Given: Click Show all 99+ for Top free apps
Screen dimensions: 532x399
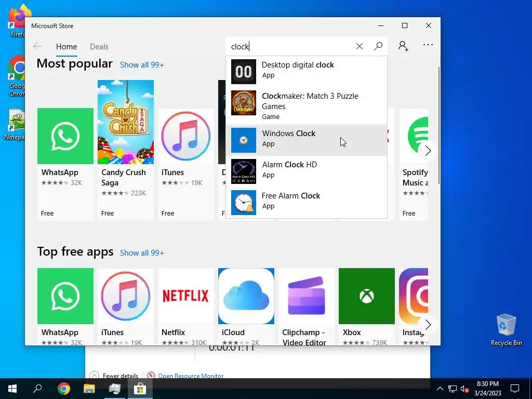Looking at the screenshot, I should click(x=142, y=253).
